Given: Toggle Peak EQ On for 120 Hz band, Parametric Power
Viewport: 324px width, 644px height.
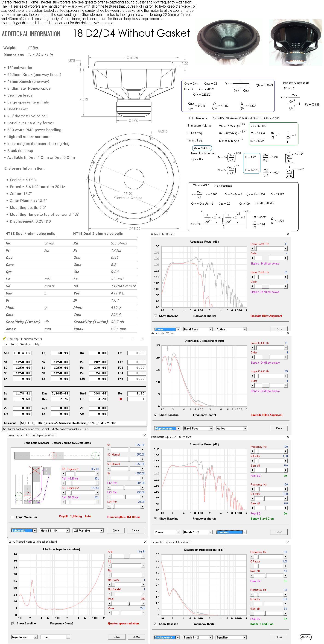Looking at the screenshot, I should point(285,514).
